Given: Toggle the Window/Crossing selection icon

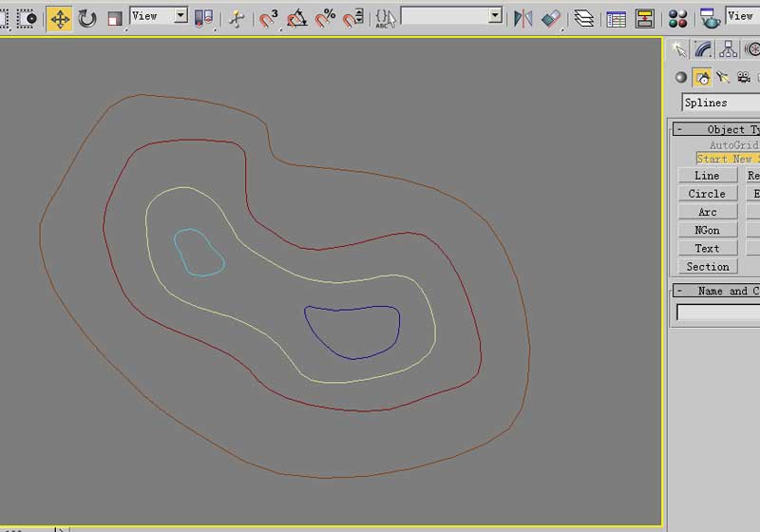Looking at the screenshot, I should point(27,19).
